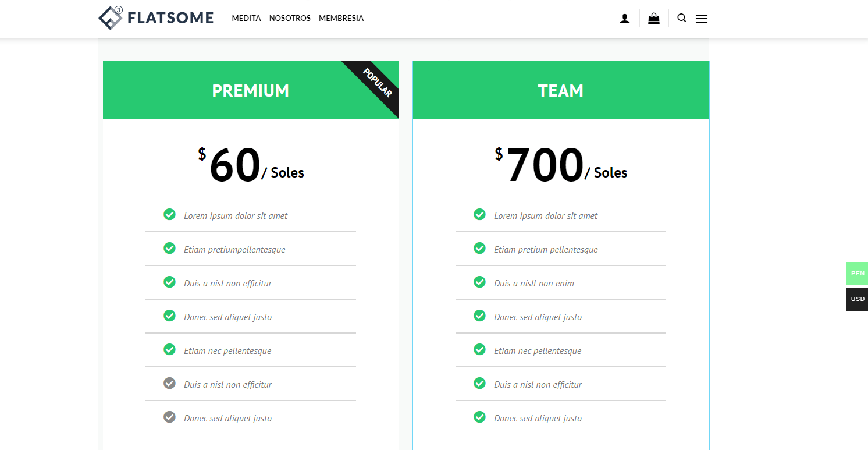
Task: Click the text 'Duis a nisll non enim'
Action: (x=534, y=284)
